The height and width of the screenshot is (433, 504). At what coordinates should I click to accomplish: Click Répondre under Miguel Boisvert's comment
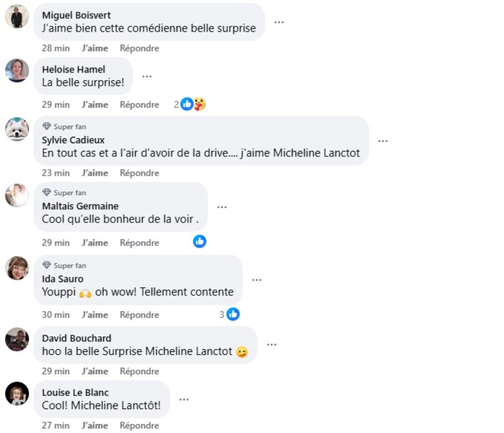click(139, 48)
